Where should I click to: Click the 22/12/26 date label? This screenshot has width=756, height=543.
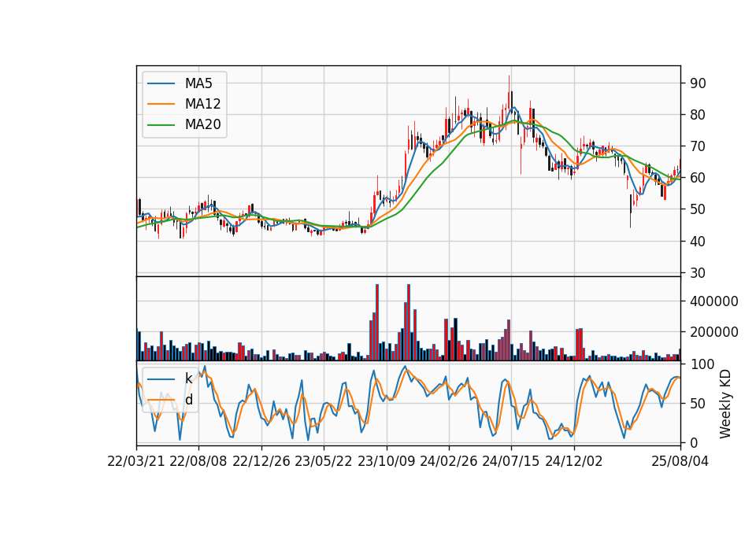pyautogui.click(x=261, y=461)
